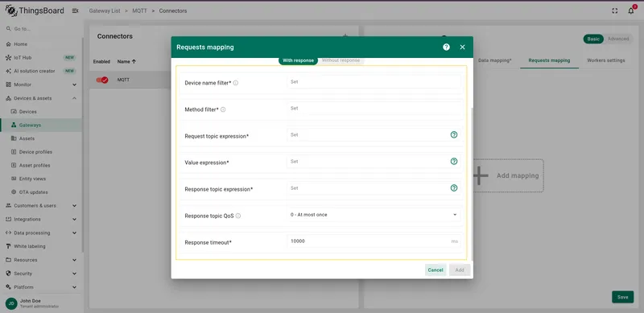This screenshot has width=644, height=313.
Task: Go to Gateway List breadcrumb
Action: click(x=105, y=11)
